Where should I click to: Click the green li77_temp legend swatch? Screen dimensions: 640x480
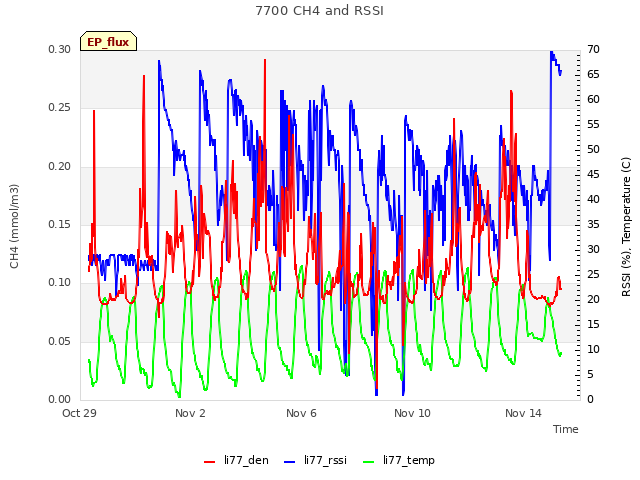[x=369, y=462]
